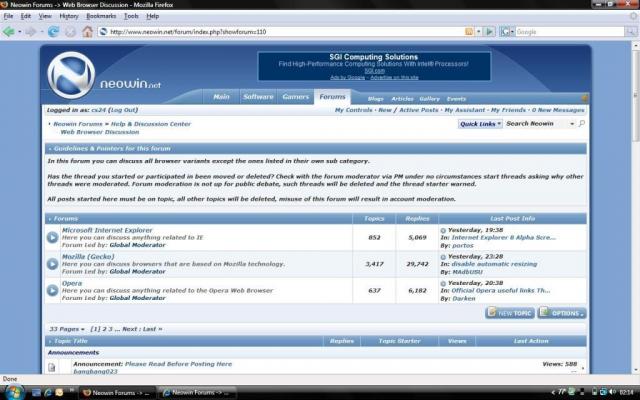Screen dimensions: 640x400
Task: Open the Gallery link
Action: point(429,99)
